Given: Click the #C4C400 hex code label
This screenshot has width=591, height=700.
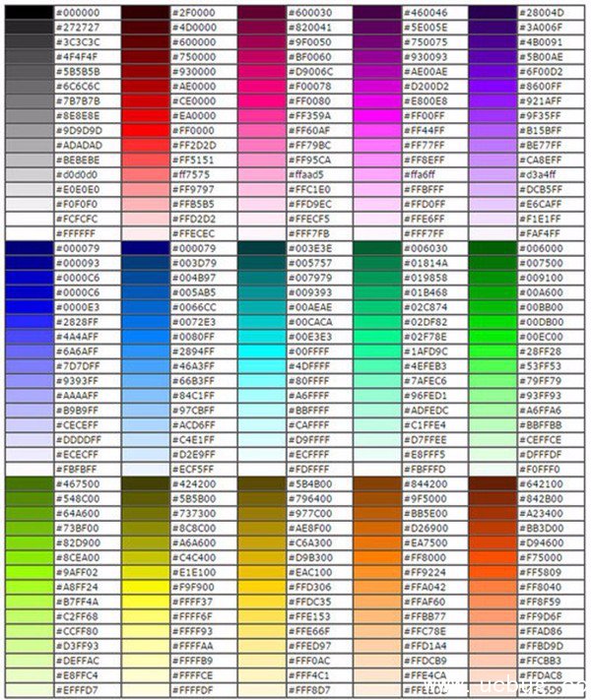Looking at the screenshot, I should [x=195, y=557].
